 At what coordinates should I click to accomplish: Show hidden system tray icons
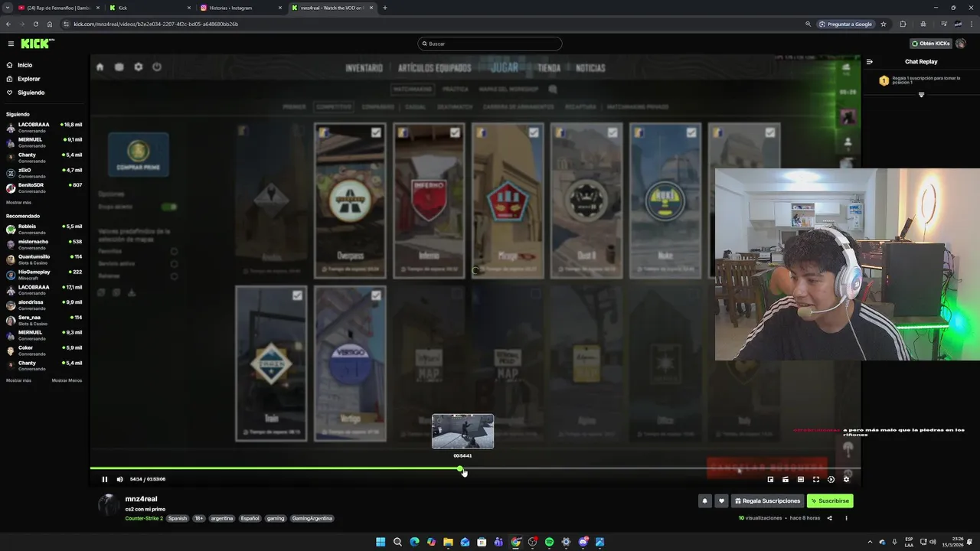tap(870, 542)
